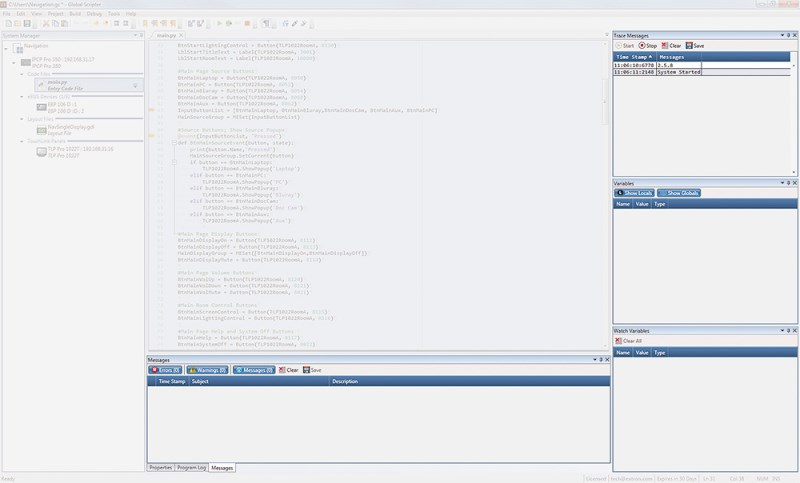Click the green Start debugging arrow
This screenshot has width=800, height=483.
pyautogui.click(x=219, y=23)
